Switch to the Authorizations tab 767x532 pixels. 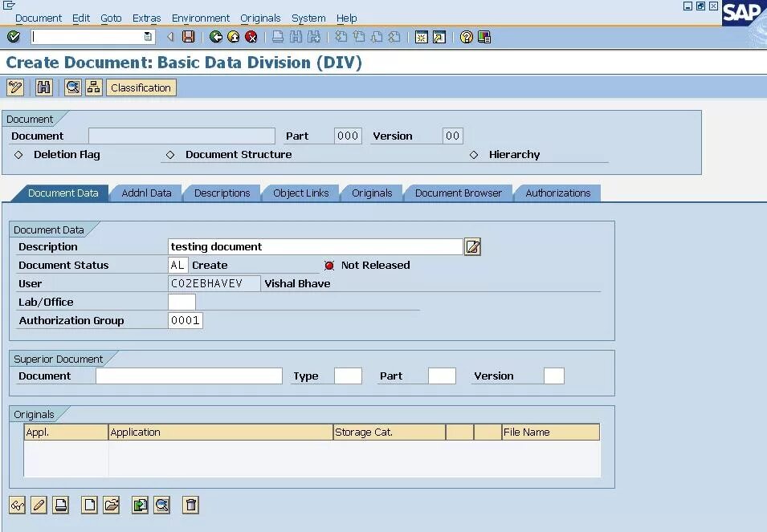point(558,193)
